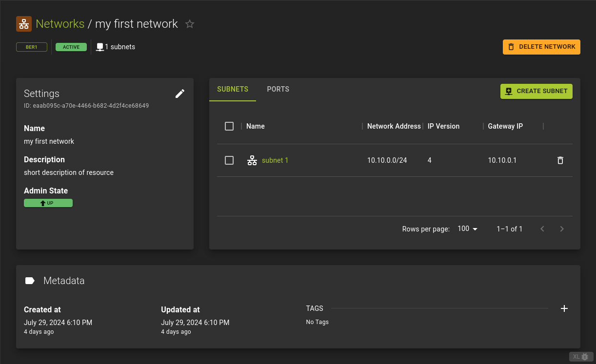
Task: Click the 'my first network' name value in Settings
Action: 49,141
